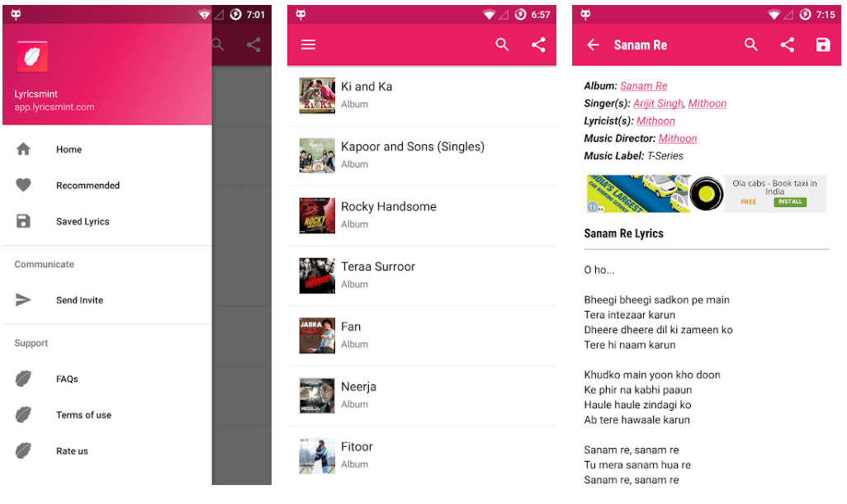
Task: Open Terms of use in drawer
Action: [83, 415]
